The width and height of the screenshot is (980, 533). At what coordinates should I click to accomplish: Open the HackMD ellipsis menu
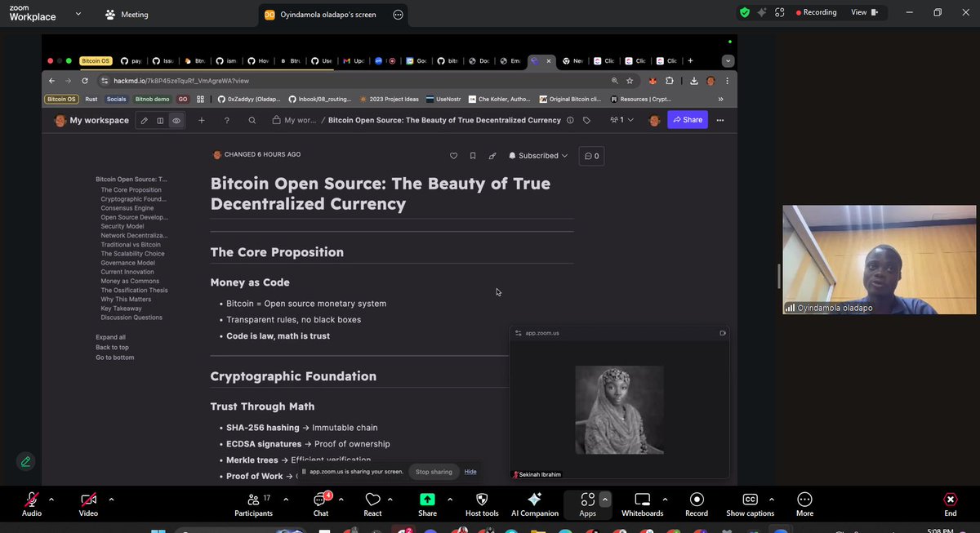click(x=719, y=120)
